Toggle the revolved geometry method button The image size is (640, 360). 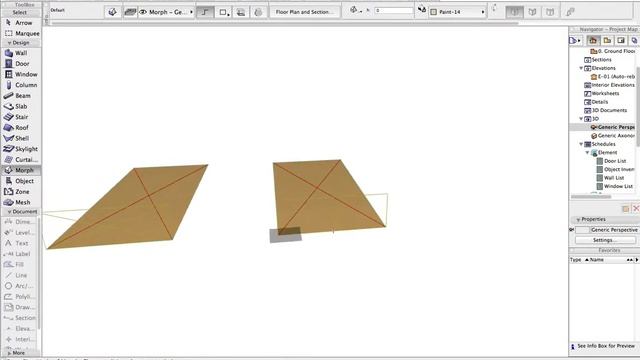(258, 12)
